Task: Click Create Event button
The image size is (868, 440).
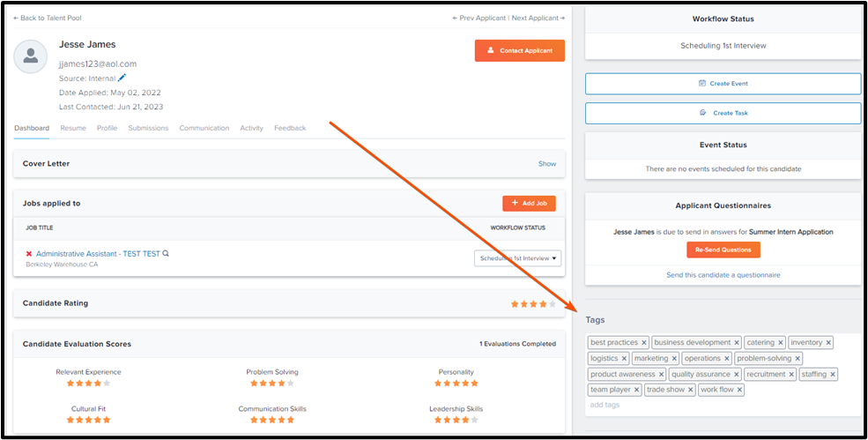Action: 723,84
